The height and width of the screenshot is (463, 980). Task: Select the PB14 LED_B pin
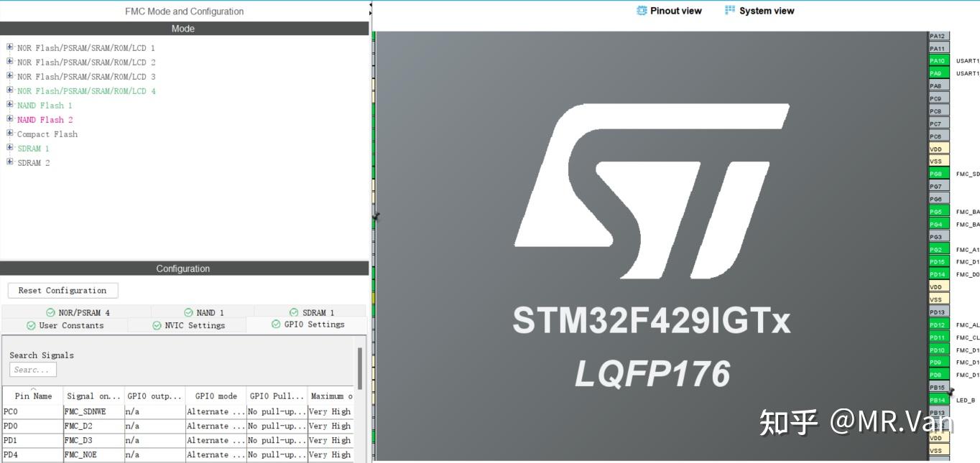tap(936, 400)
